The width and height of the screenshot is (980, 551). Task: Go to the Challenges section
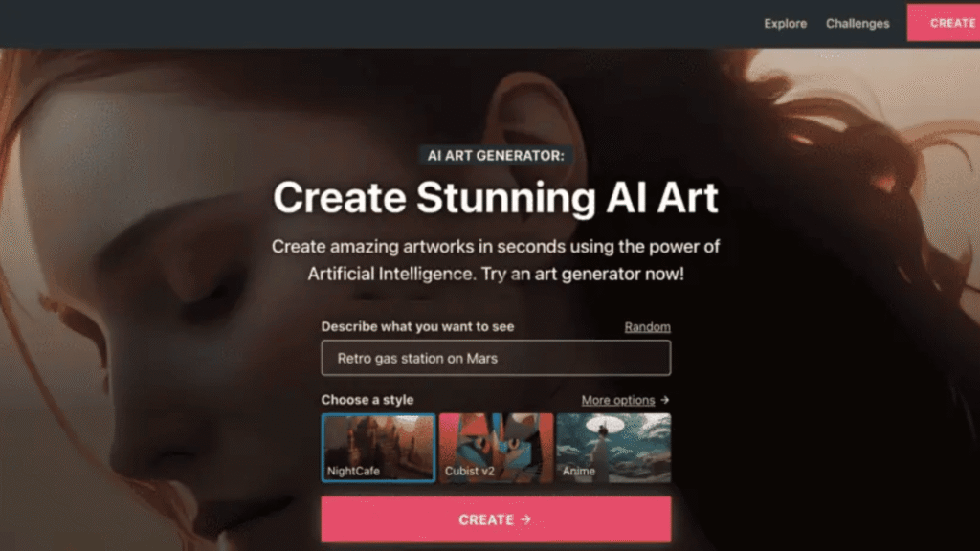click(857, 24)
